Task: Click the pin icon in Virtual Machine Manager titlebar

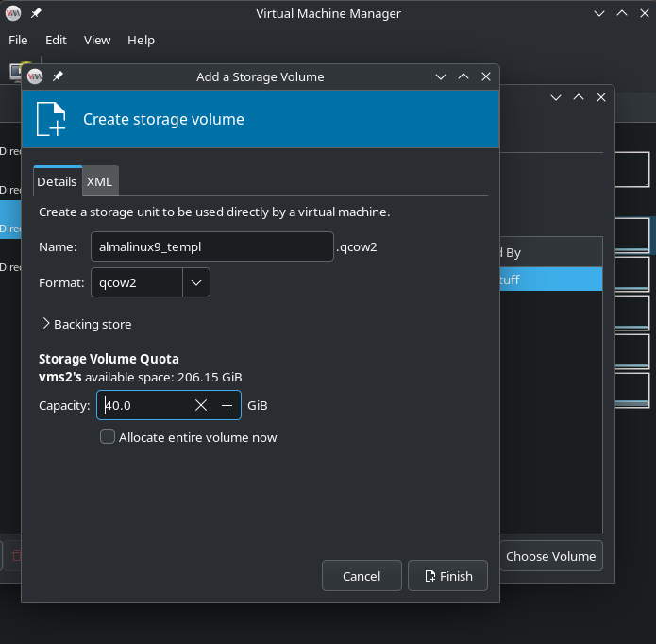Action: point(36,13)
